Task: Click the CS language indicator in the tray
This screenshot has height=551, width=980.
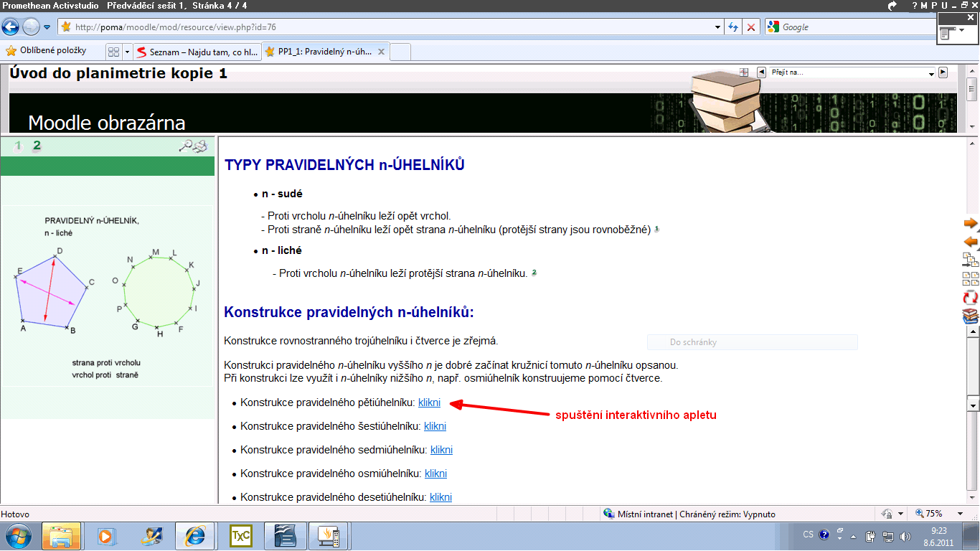Action: 809,534
